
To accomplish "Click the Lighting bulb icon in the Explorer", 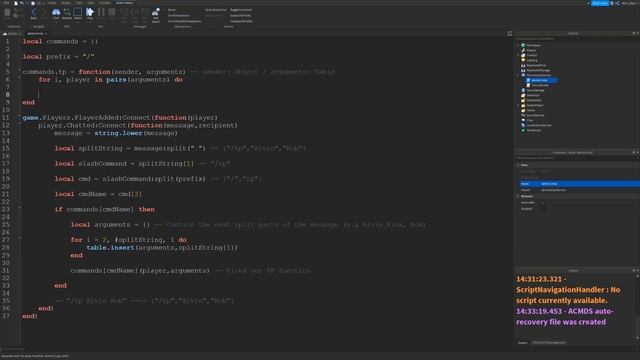I will [523, 60].
